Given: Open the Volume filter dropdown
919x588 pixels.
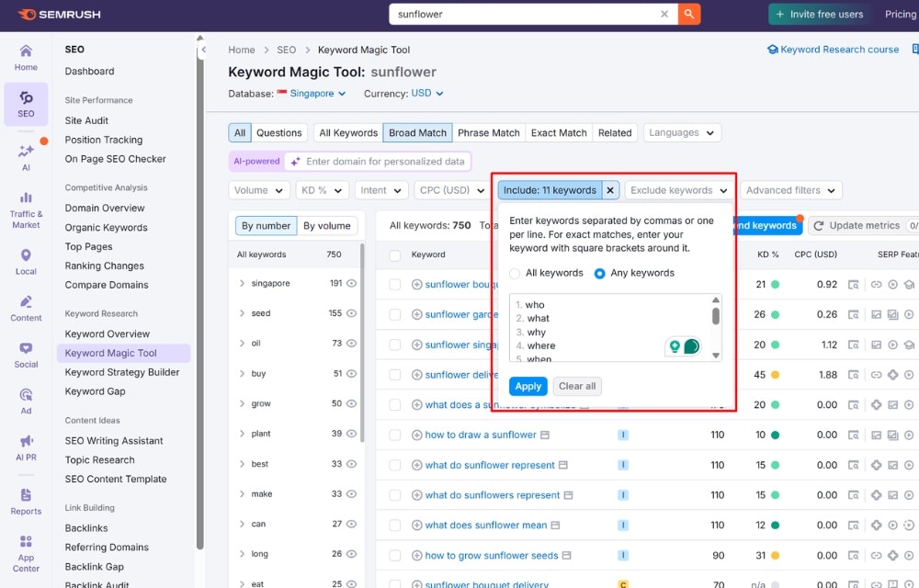Looking at the screenshot, I should (x=258, y=190).
